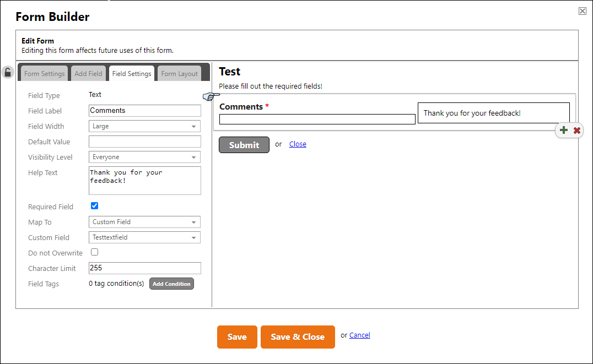This screenshot has height=364, width=593.
Task: Enable the Do not Overwrite option
Action: click(94, 252)
